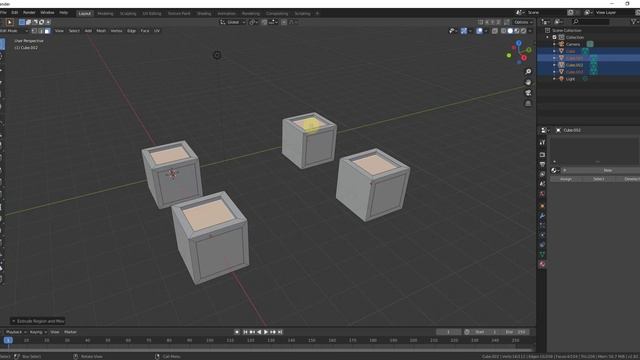The width and height of the screenshot is (640, 360).
Task: Open the Face menu in viewport header
Action: tap(145, 31)
